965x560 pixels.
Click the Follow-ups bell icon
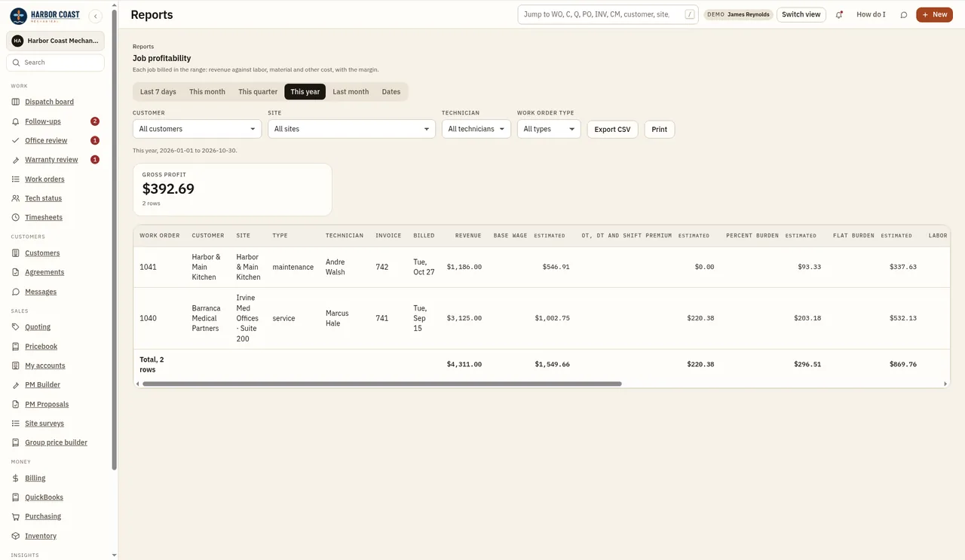17,121
